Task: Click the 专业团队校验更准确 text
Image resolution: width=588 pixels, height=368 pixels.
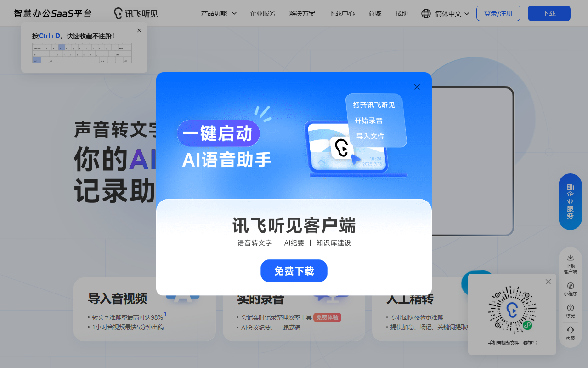Action: (x=417, y=317)
